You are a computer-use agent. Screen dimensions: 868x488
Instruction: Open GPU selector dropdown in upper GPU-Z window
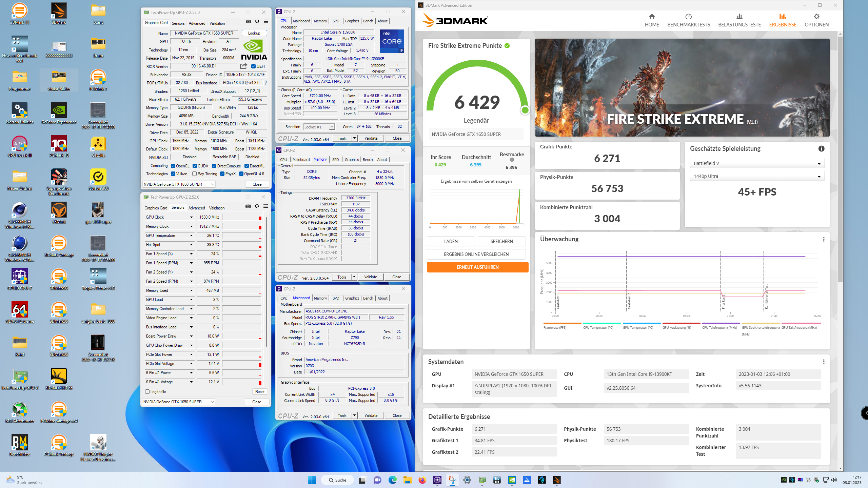(x=179, y=184)
